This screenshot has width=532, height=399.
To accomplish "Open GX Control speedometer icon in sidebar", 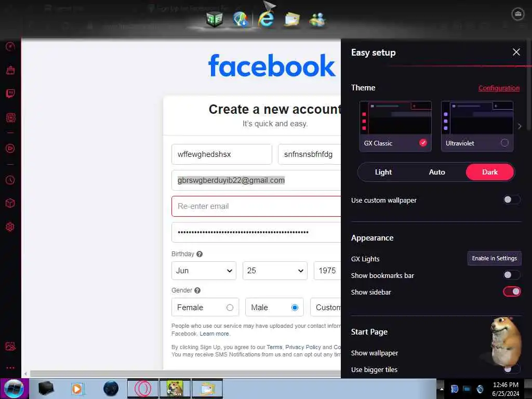I will 10,46.
